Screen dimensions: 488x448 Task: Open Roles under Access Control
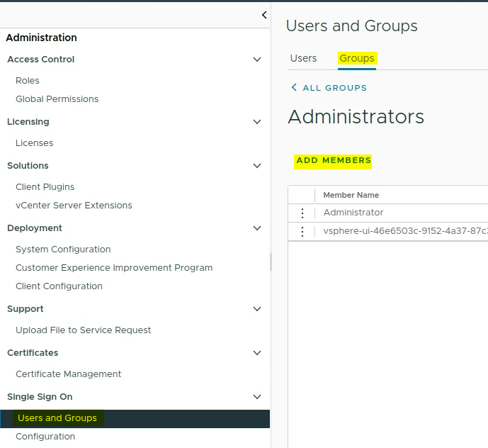coord(28,81)
